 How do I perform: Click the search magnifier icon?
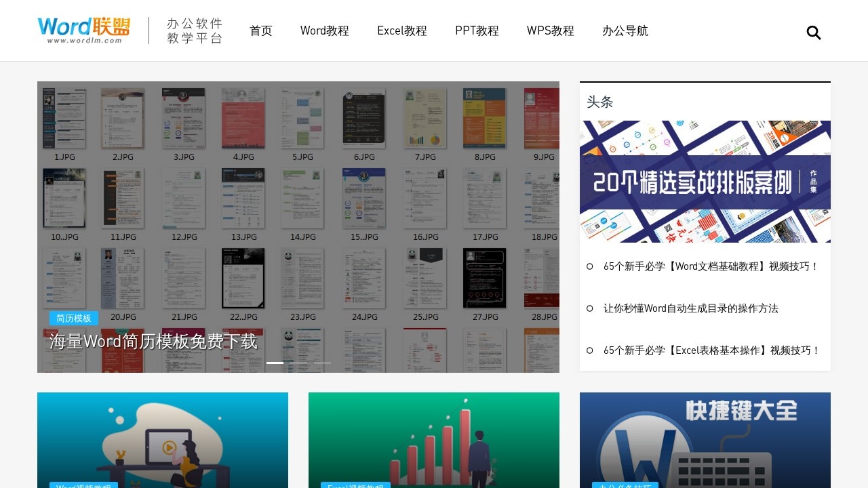[x=814, y=33]
